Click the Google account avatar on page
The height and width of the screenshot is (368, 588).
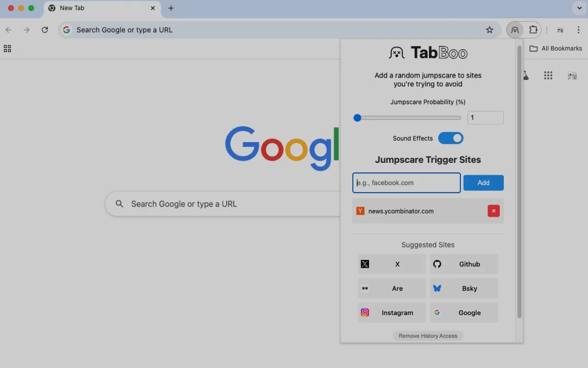click(x=572, y=76)
